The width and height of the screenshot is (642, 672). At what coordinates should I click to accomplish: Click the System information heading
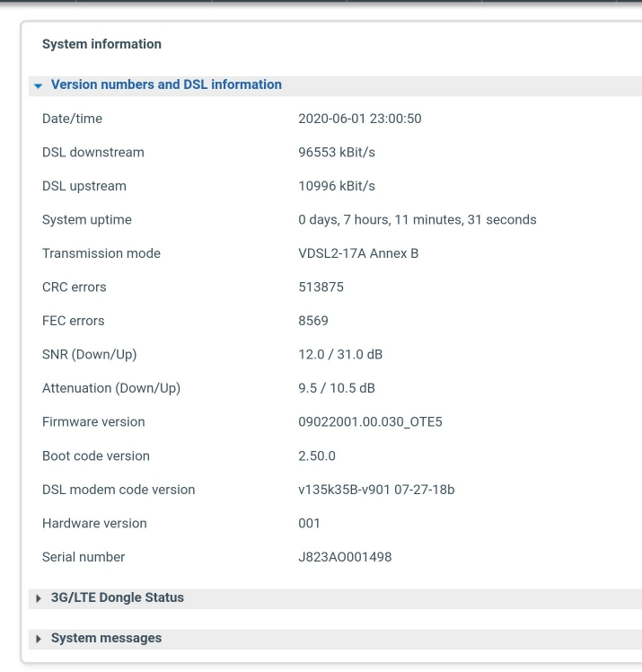pos(101,44)
